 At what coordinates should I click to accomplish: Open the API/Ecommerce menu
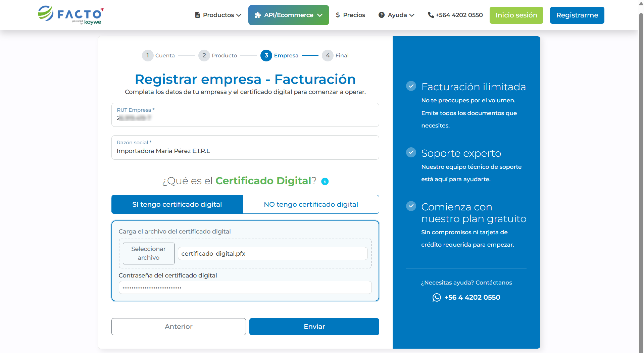[x=289, y=15]
